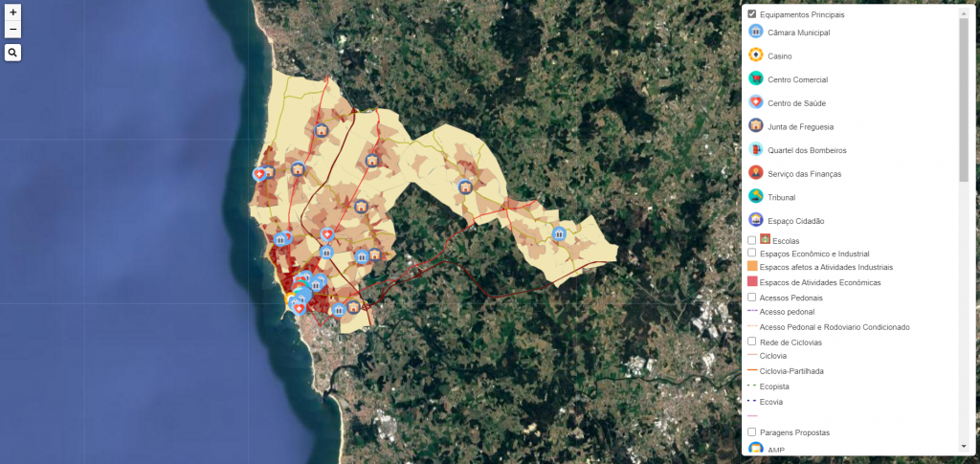980x464 pixels.
Task: Click red Atividades Económicas color swatch
Action: click(x=752, y=281)
